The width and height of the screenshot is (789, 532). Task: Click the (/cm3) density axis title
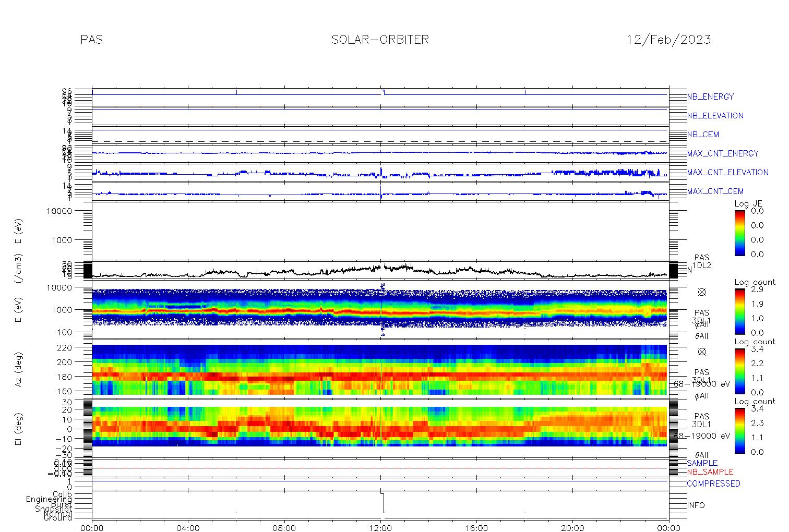[x=19, y=269]
